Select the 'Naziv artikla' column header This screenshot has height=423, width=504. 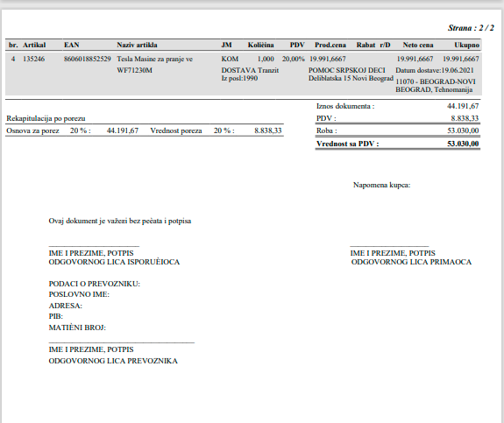coord(137,45)
